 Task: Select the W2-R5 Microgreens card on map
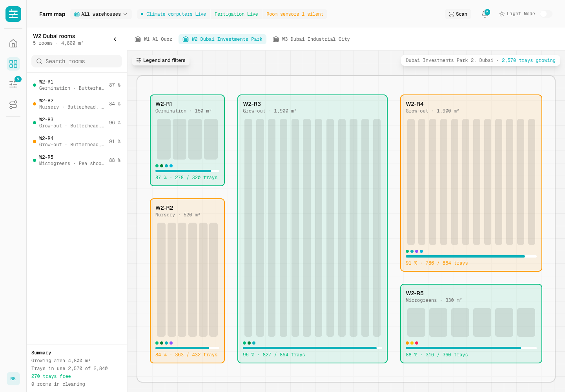coord(471,324)
